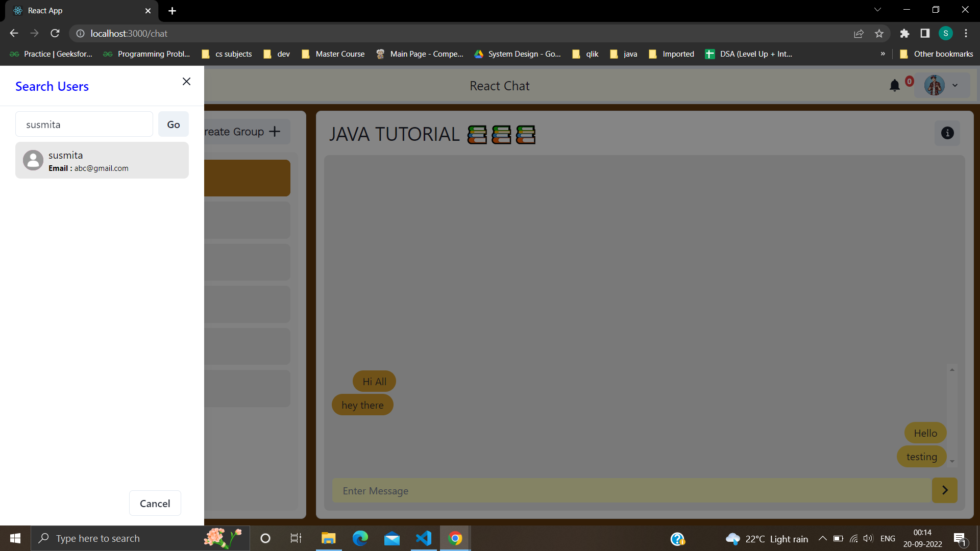Expand hidden bookmarks chevron

click(x=883, y=54)
